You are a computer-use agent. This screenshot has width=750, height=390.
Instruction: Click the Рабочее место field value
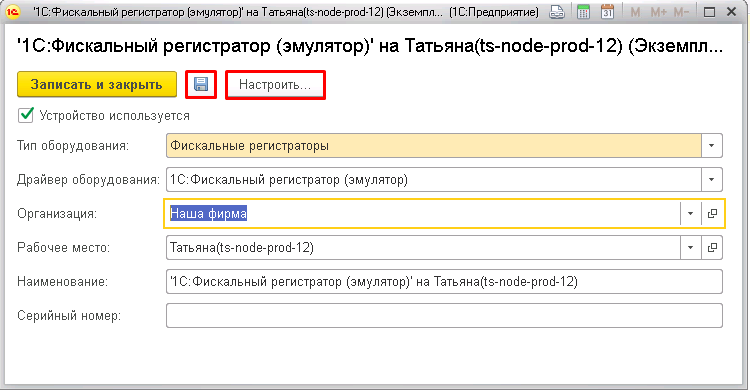423,247
